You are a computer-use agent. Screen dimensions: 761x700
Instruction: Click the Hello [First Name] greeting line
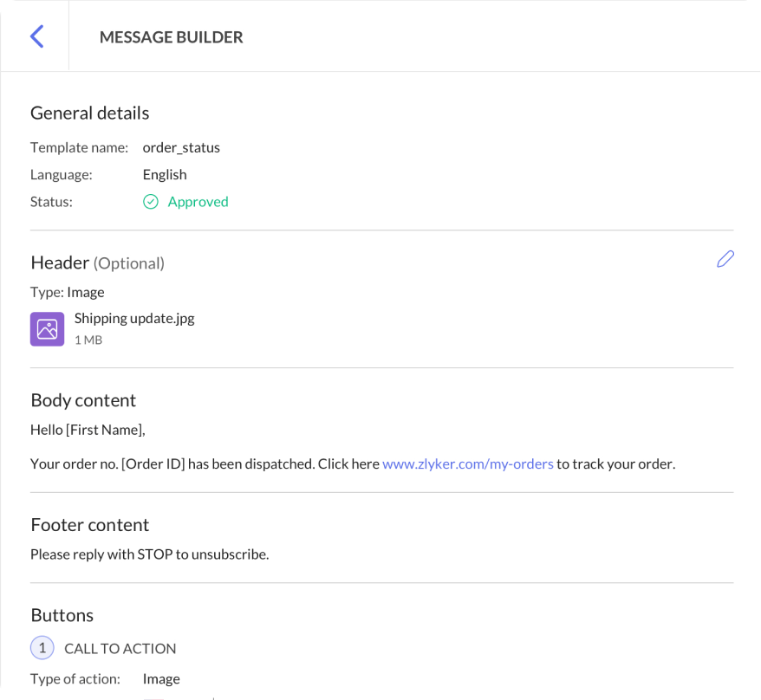click(x=88, y=429)
